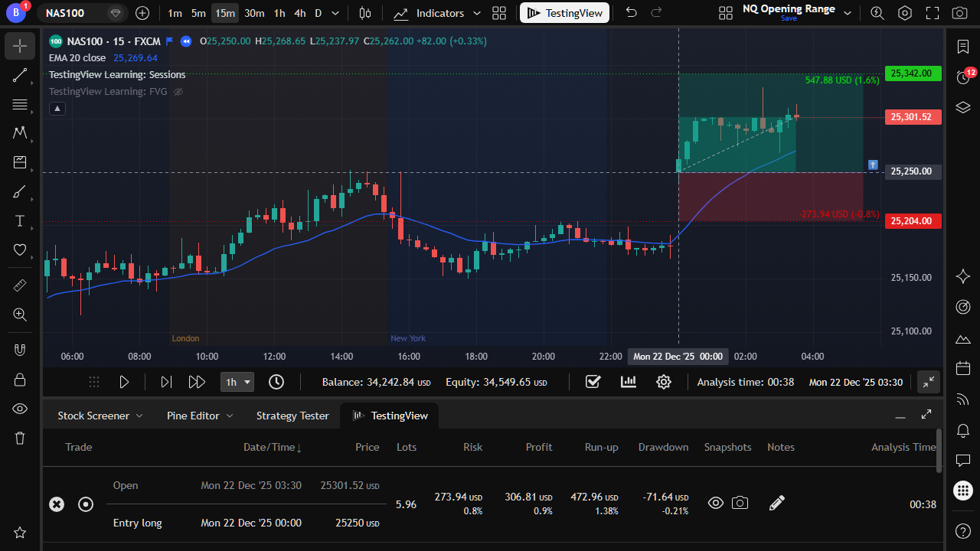
Task: Hide all drawings with eye icon
Action: [20, 409]
